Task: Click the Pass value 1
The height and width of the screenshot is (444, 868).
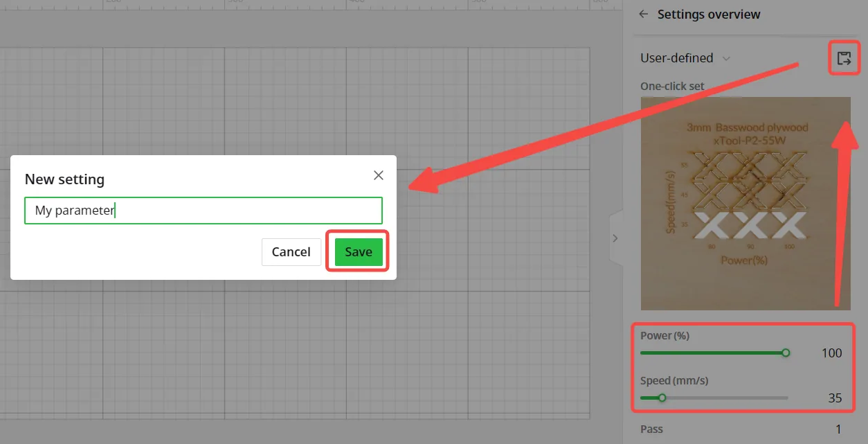Action: [x=838, y=429]
